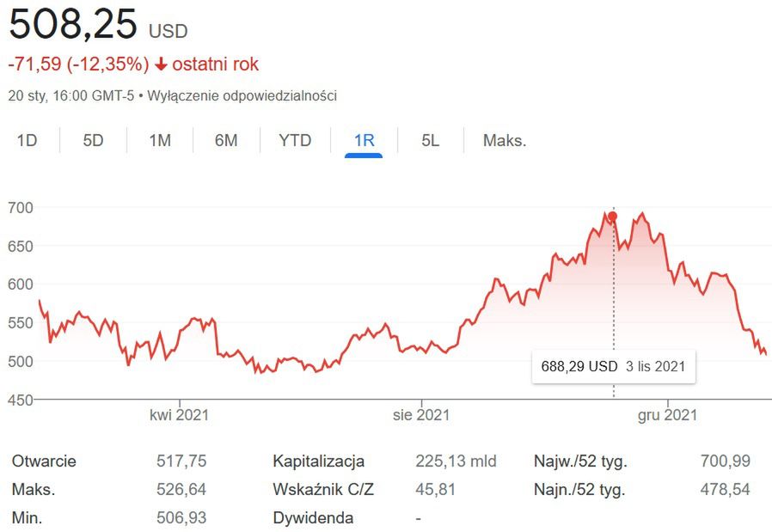Click the red marker dot on the chart peak

click(613, 217)
